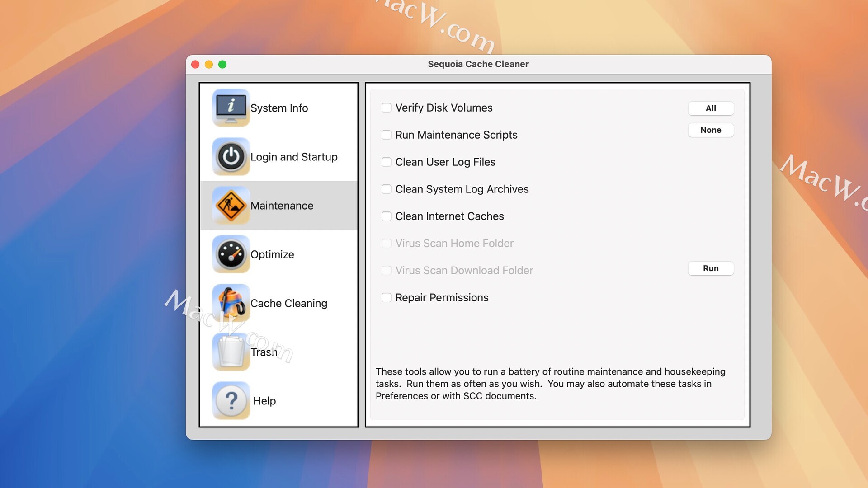The image size is (868, 488).
Task: Click the maintenance tools description paragraph
Action: 551,384
